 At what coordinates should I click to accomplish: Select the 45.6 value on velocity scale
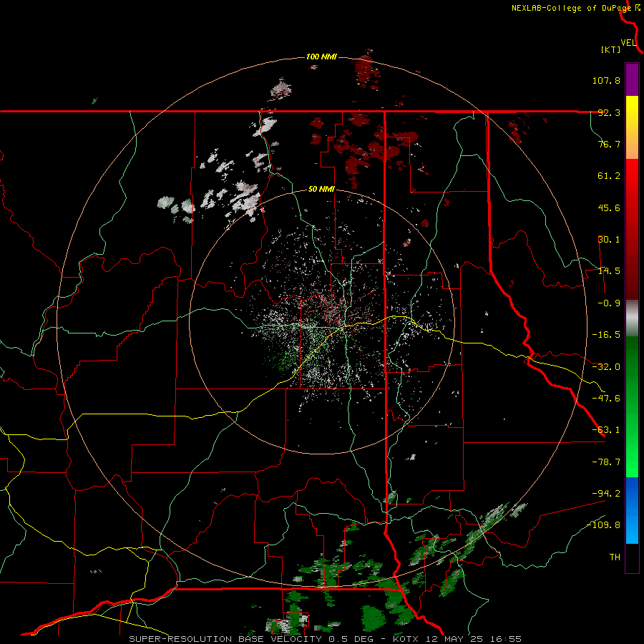(609, 208)
